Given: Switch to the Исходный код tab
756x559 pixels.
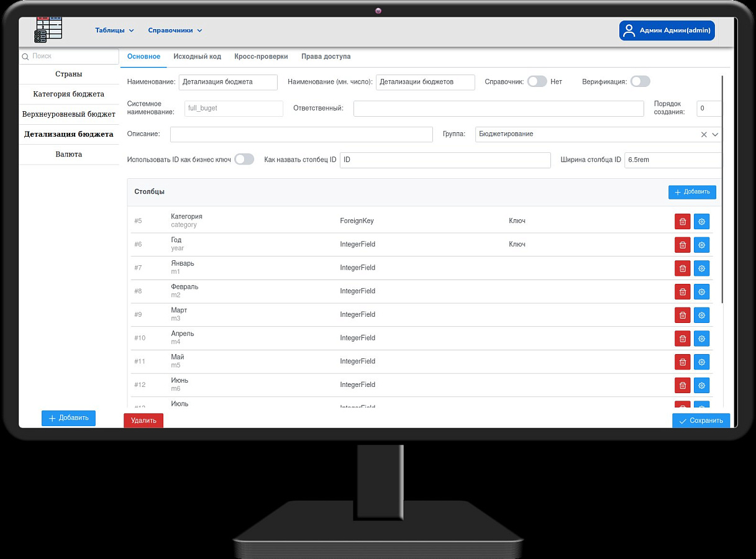Looking at the screenshot, I should [197, 57].
